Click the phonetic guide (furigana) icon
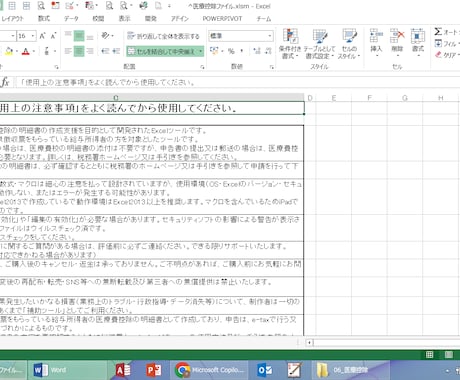 click(46, 51)
